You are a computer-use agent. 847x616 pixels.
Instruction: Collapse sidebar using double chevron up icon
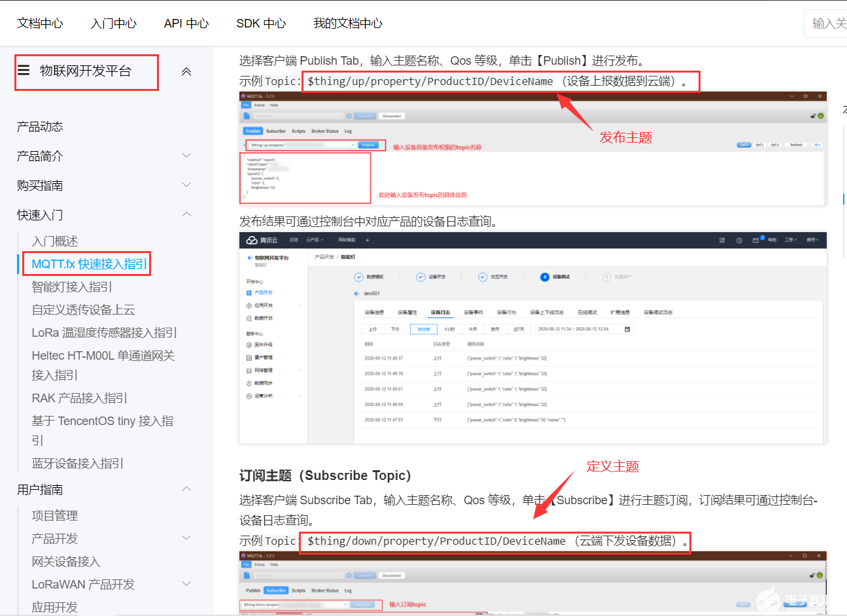186,72
